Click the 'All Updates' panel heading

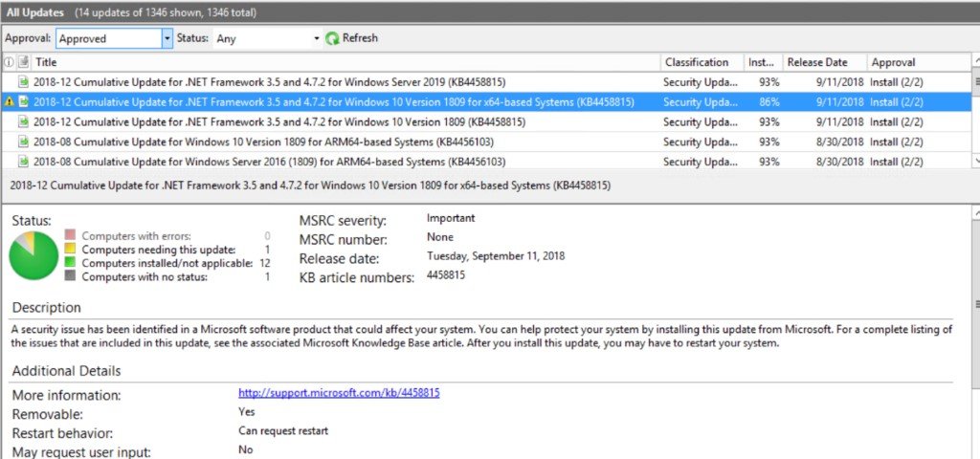[33, 12]
